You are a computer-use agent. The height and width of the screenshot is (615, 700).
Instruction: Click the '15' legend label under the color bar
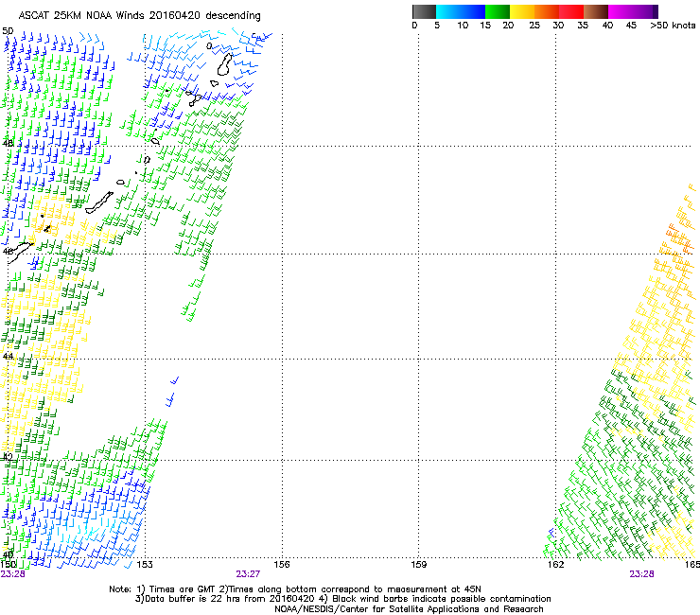485,26
